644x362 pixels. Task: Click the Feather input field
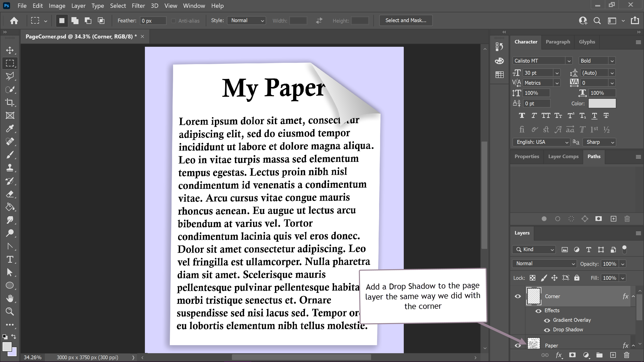(x=153, y=21)
